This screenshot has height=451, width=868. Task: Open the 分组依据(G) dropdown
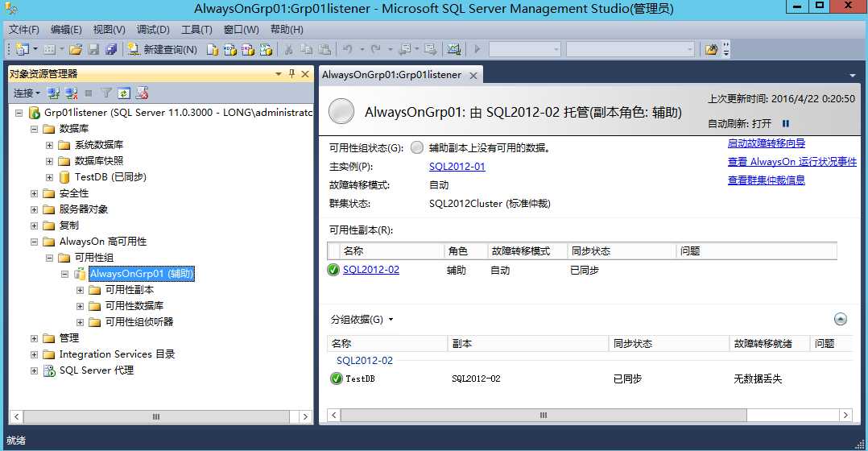[362, 319]
